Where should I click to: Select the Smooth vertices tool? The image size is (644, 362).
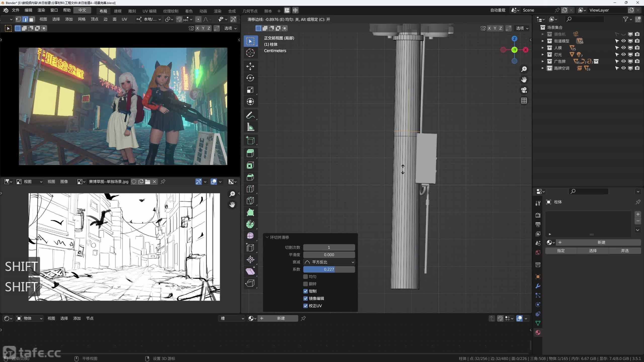(250, 236)
